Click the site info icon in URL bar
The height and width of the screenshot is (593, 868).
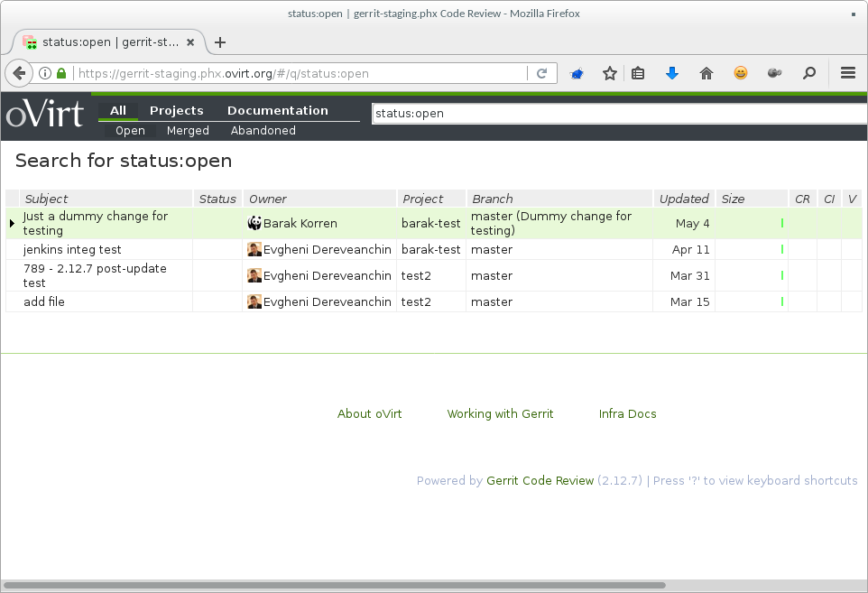pyautogui.click(x=44, y=74)
